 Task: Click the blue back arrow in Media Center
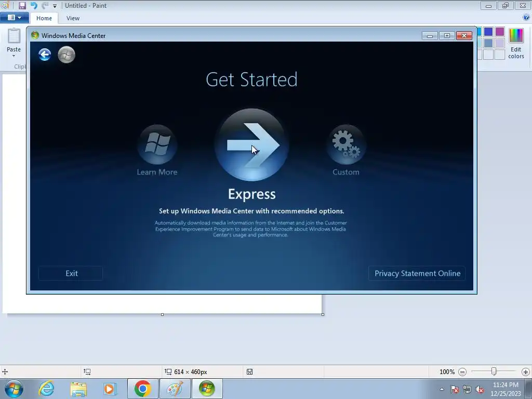[x=45, y=54]
